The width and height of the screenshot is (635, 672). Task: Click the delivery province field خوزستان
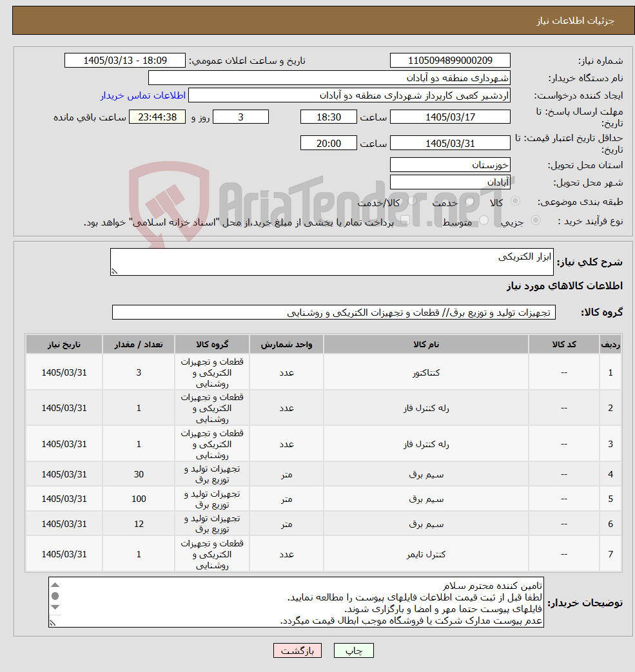(x=450, y=165)
